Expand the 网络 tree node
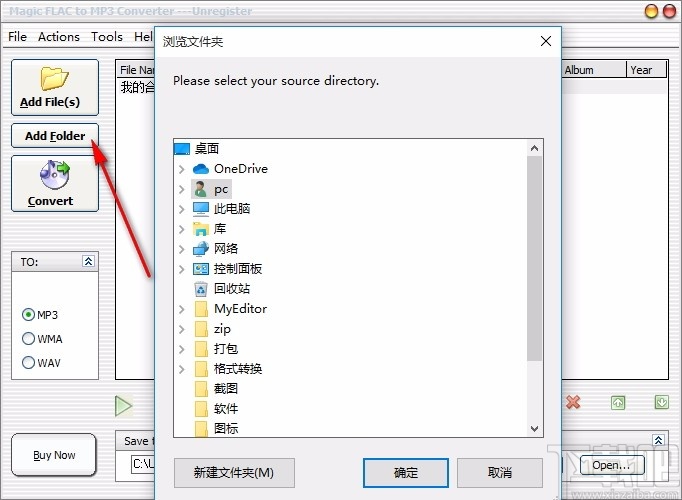Viewport: 682px width, 500px height. click(x=182, y=249)
